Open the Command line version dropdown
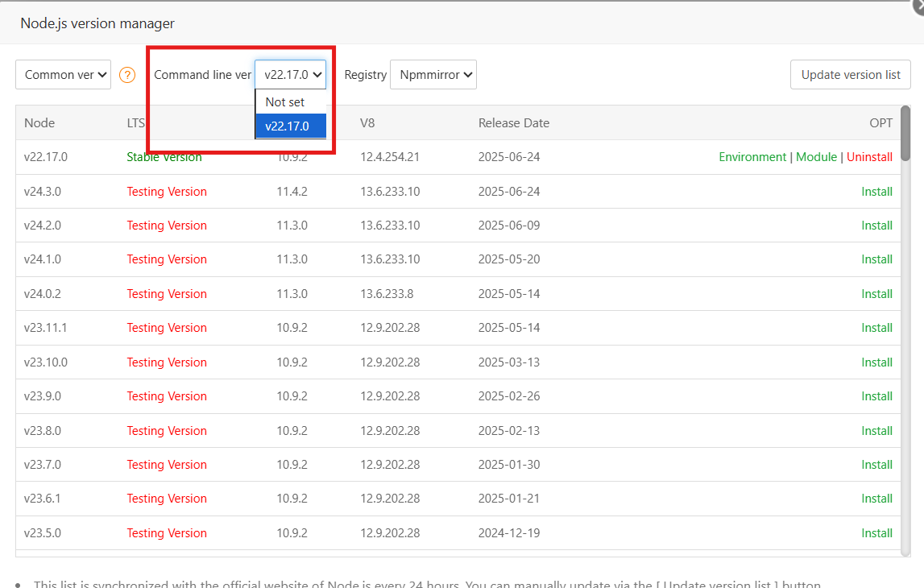Screen dimensions: 924x588 tap(290, 74)
